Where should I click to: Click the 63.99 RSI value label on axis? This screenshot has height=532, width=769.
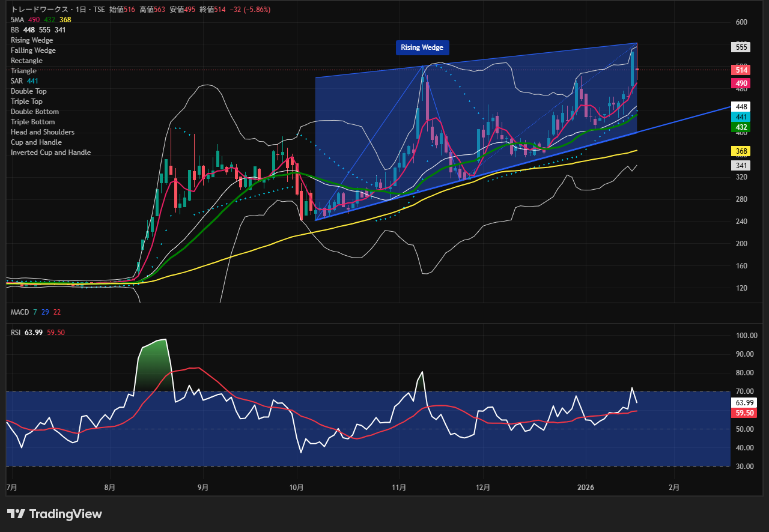click(743, 402)
